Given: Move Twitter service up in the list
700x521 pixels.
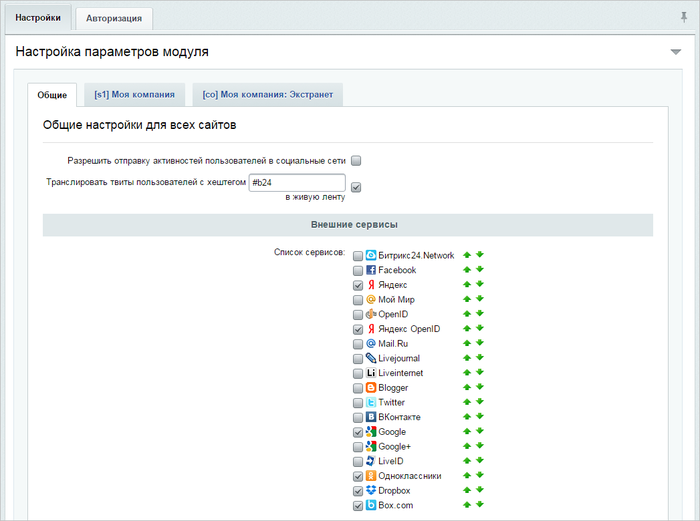Looking at the screenshot, I should click(467, 402).
